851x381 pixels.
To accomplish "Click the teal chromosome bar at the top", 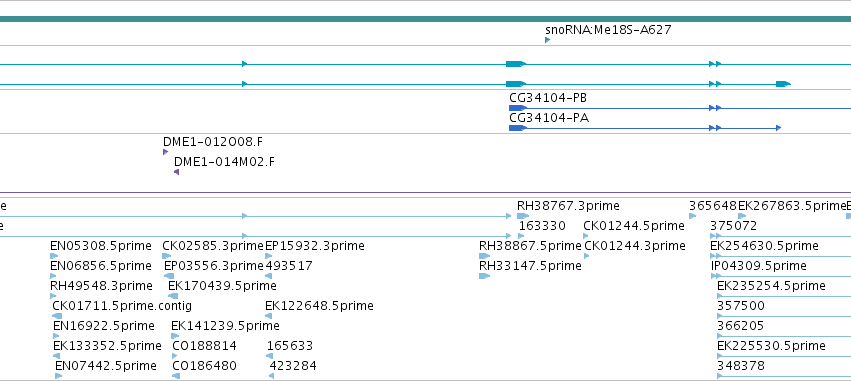I will (x=426, y=19).
